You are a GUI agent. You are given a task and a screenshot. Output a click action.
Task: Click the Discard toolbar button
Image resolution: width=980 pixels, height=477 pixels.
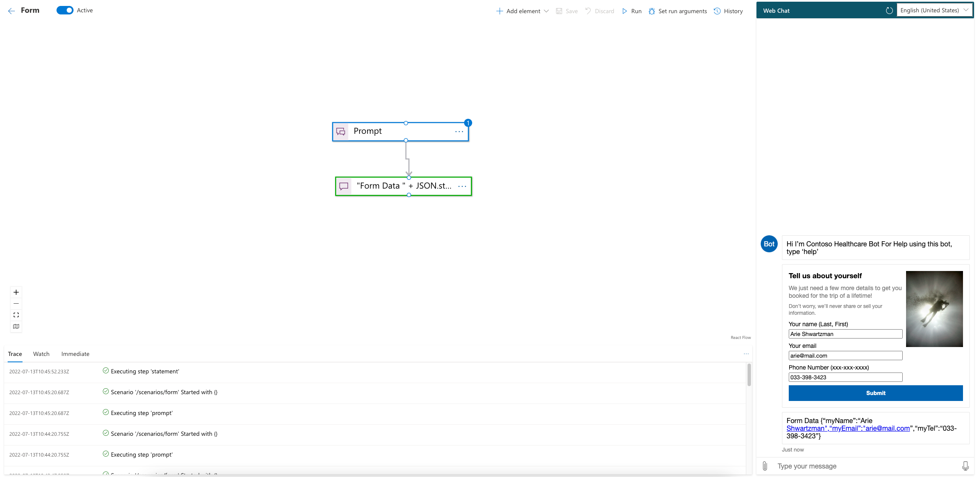pyautogui.click(x=599, y=11)
